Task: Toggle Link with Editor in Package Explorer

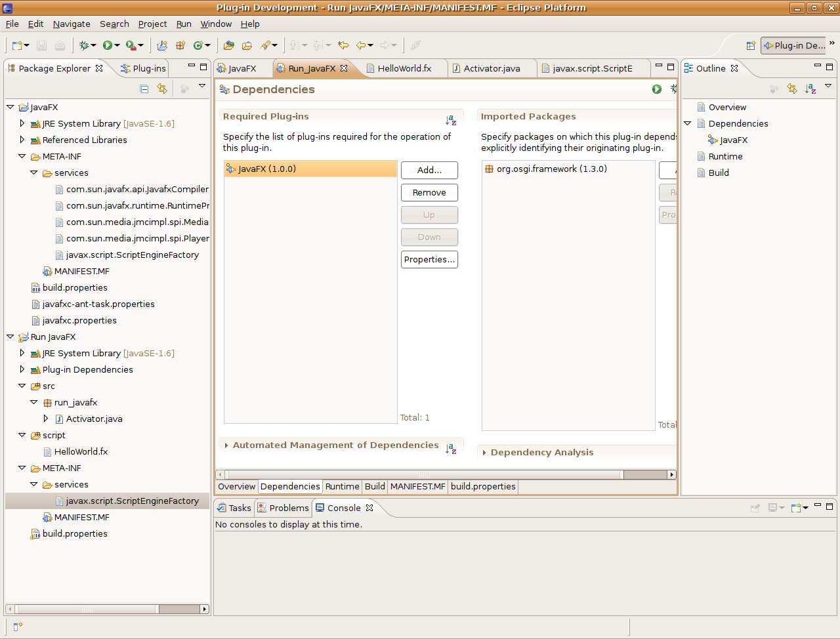Action: click(162, 89)
